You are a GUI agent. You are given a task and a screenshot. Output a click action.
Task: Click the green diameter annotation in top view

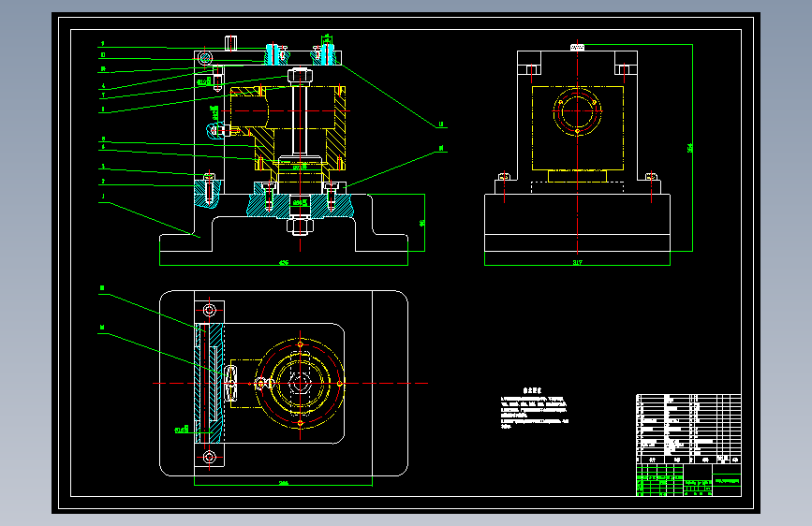pyautogui.click(x=182, y=430)
